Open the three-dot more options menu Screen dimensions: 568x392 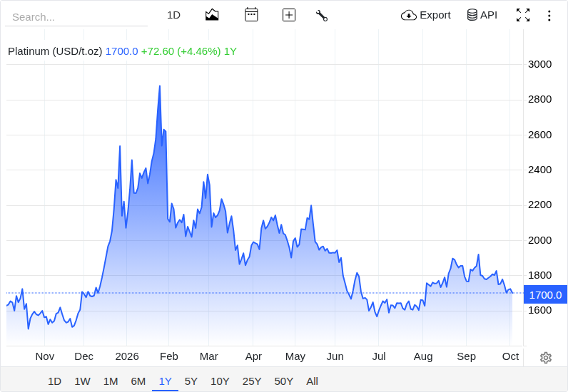click(x=549, y=16)
